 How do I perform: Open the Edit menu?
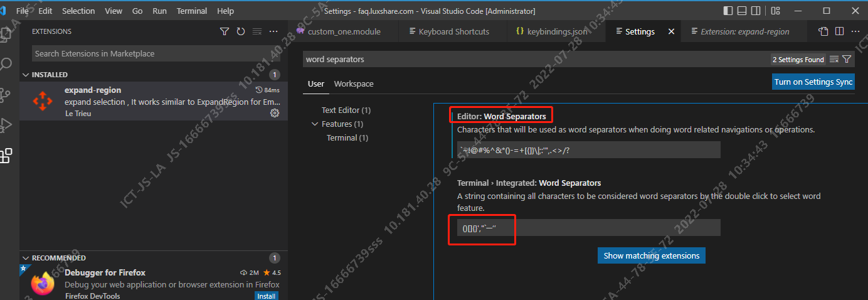(x=45, y=11)
